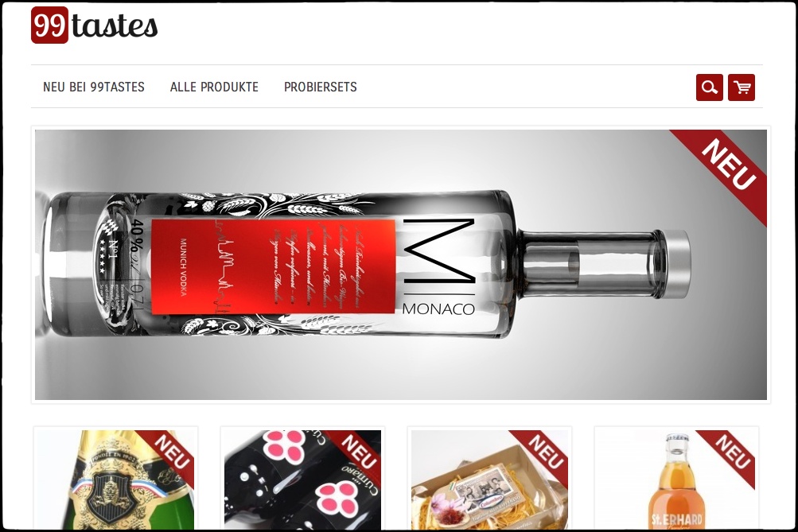798x532 pixels.
Task: Click the MONACO text on the vodka bottle
Action: click(x=438, y=309)
